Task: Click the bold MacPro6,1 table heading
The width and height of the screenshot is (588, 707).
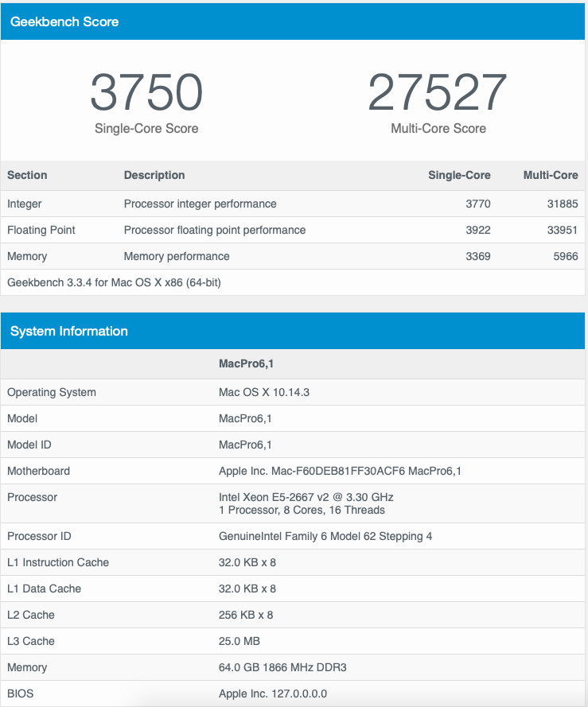Action: [x=246, y=363]
